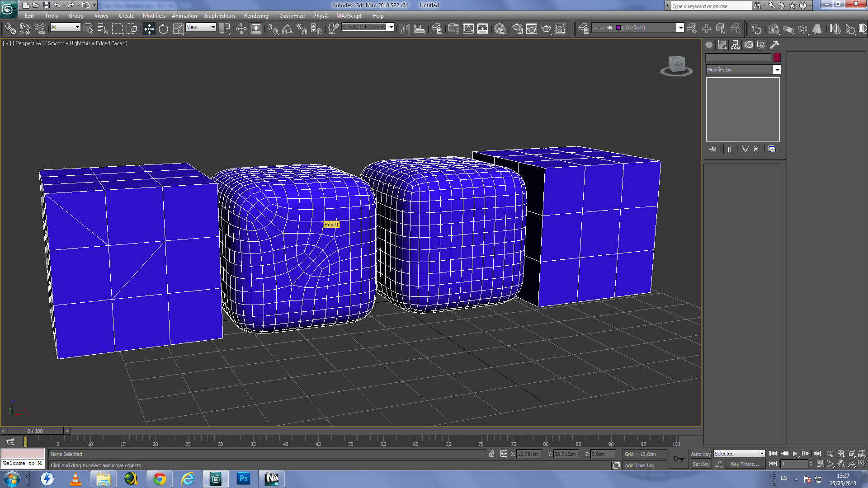This screenshot has height=488, width=868.
Task: Open the Material Editor
Action: pos(500,29)
